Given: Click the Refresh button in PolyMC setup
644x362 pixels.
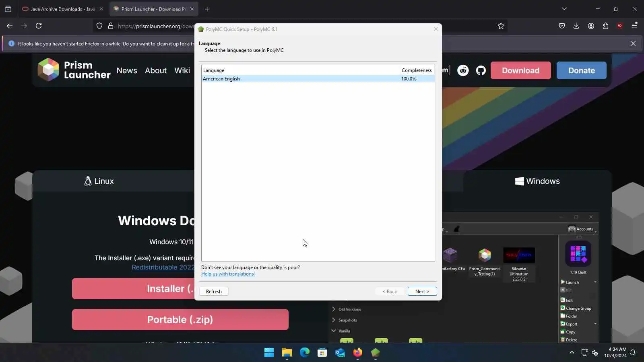Looking at the screenshot, I should tap(214, 291).
